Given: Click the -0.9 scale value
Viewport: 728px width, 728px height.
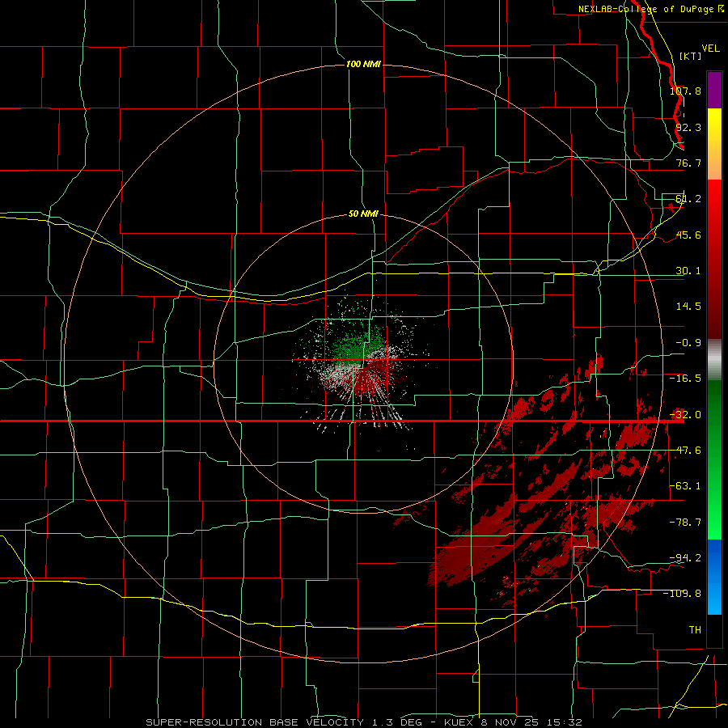Looking at the screenshot, I should click(x=688, y=342).
